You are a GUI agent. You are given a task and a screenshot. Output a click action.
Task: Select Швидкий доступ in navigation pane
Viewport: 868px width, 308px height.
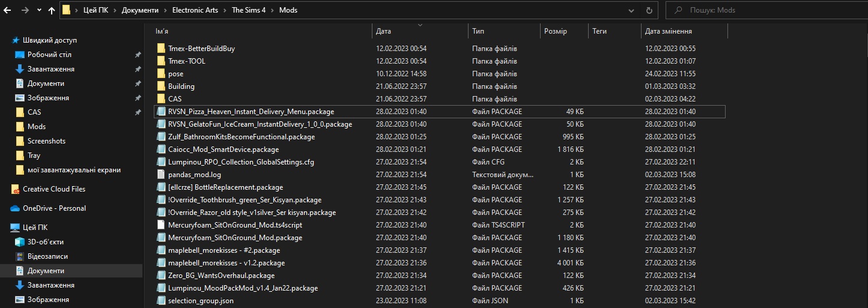[49, 40]
